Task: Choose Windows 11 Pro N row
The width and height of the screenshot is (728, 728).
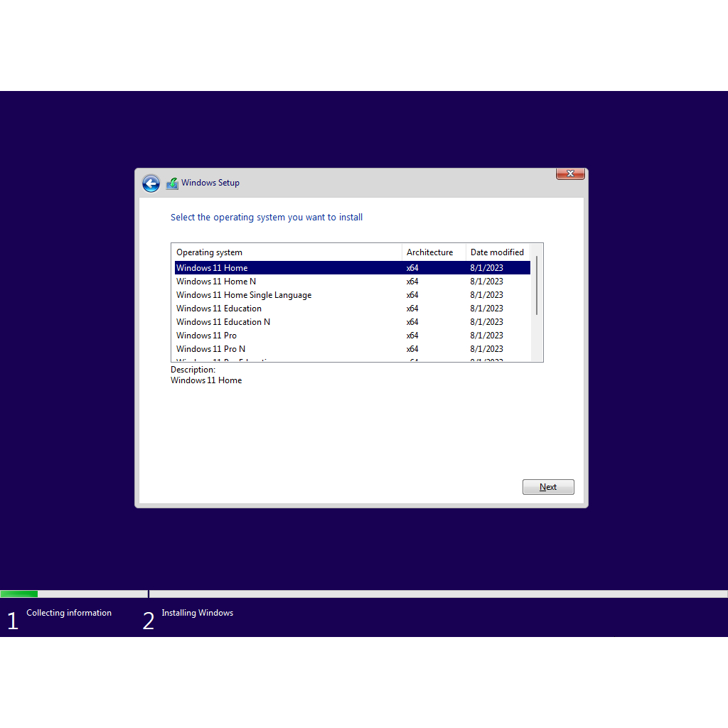Action: point(211,349)
